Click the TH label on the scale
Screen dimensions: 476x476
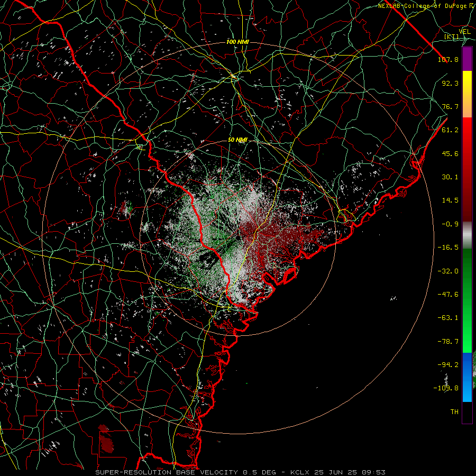[454, 412]
